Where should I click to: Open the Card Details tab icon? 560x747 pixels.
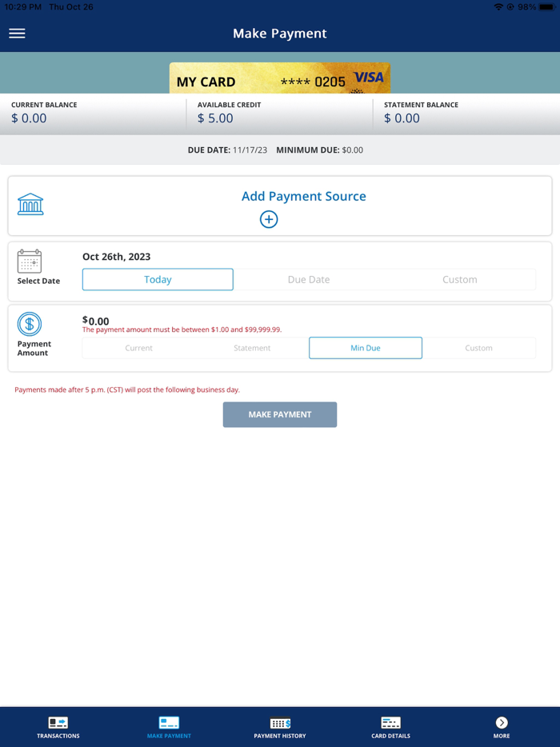tap(391, 723)
